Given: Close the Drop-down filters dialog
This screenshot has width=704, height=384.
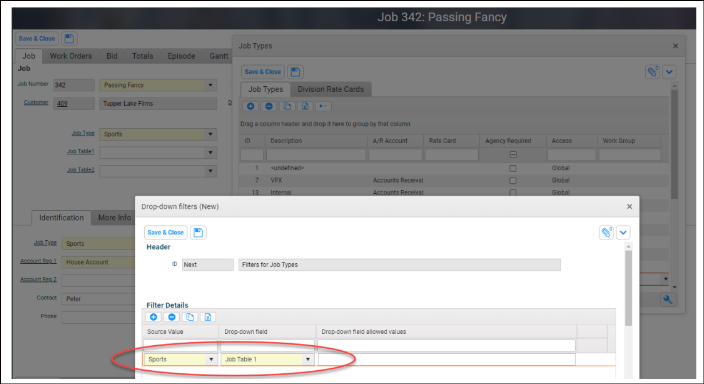Looking at the screenshot, I should (629, 207).
